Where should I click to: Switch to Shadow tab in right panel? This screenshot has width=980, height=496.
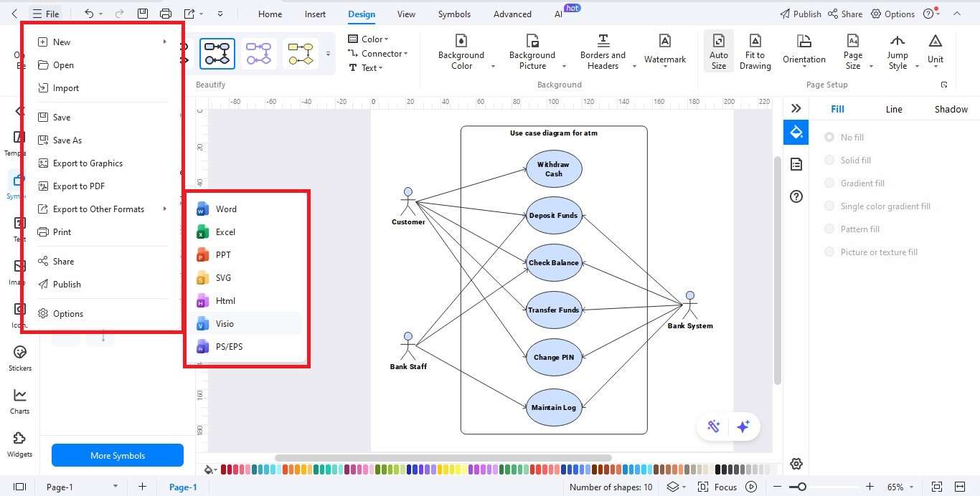(951, 109)
